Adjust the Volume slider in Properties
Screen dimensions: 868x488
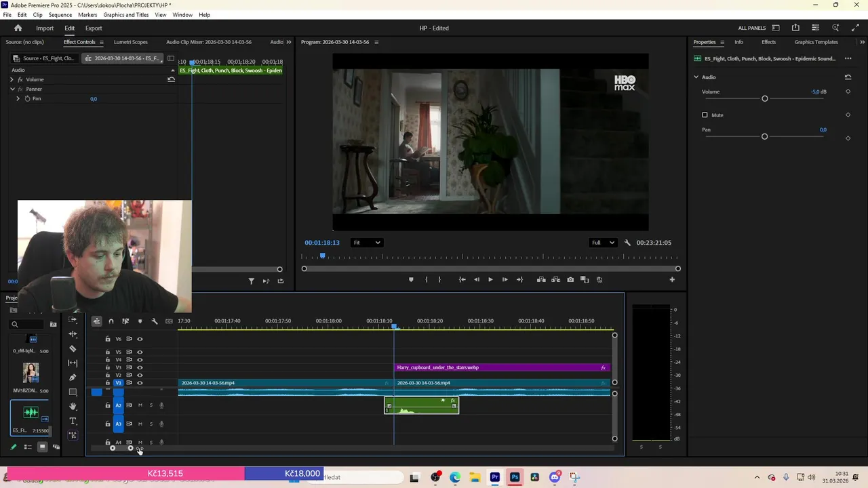click(765, 99)
